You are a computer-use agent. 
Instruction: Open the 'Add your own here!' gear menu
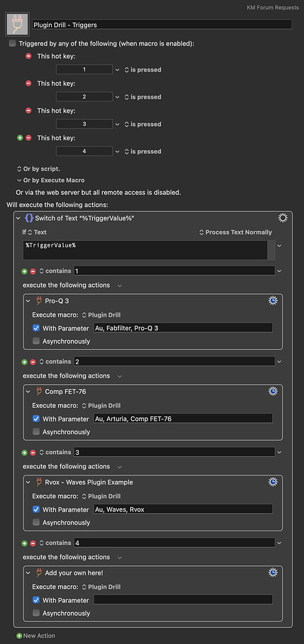click(273, 572)
